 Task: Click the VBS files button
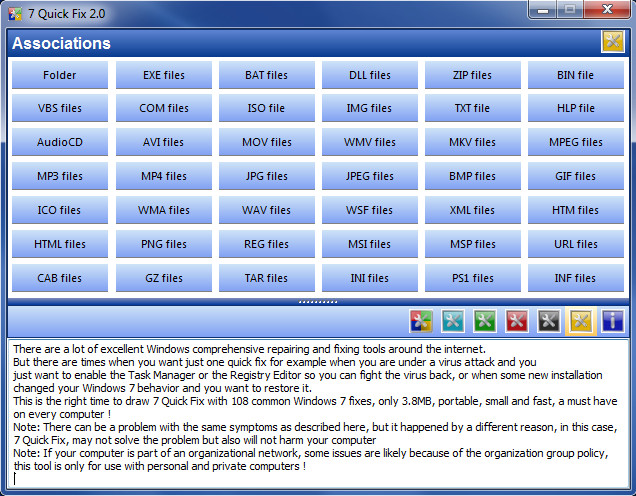click(x=60, y=108)
